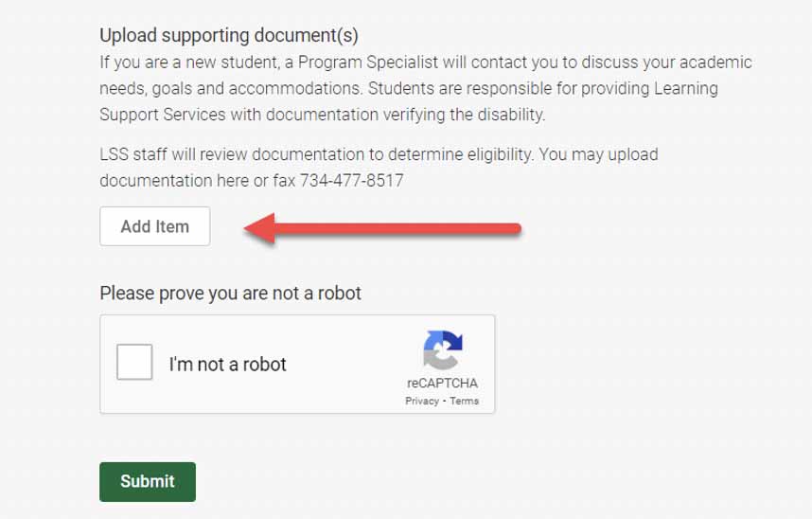Open the reCAPTCHA Privacy link
The height and width of the screenshot is (519, 812).
pyautogui.click(x=422, y=402)
